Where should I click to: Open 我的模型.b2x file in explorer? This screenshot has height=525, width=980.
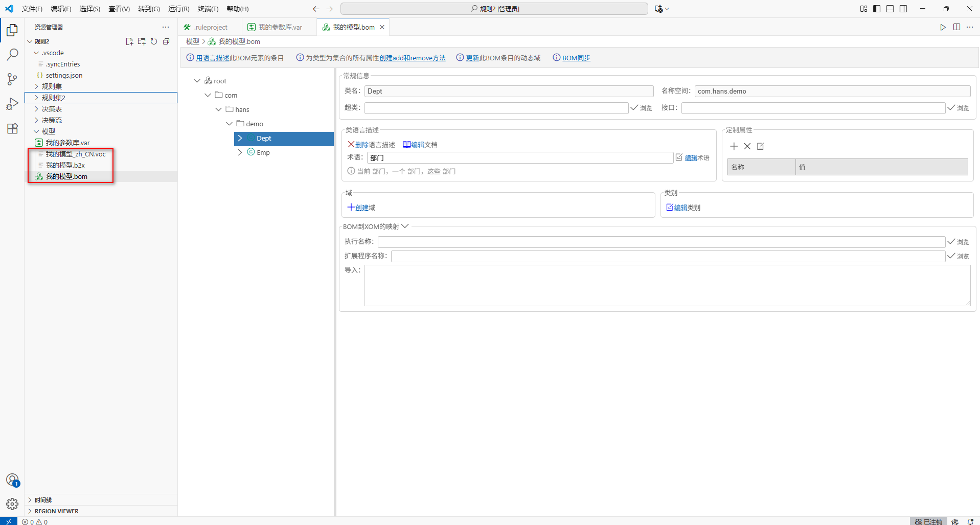pos(65,165)
